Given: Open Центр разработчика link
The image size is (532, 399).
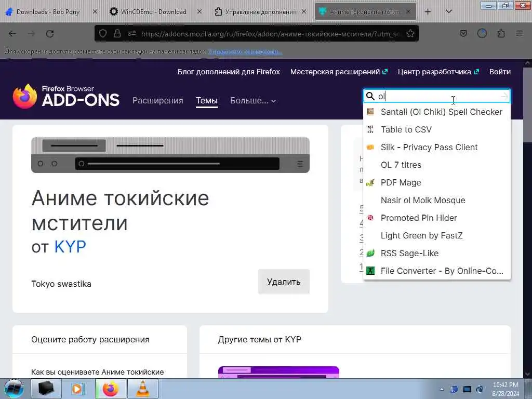Looking at the screenshot, I should [438, 72].
